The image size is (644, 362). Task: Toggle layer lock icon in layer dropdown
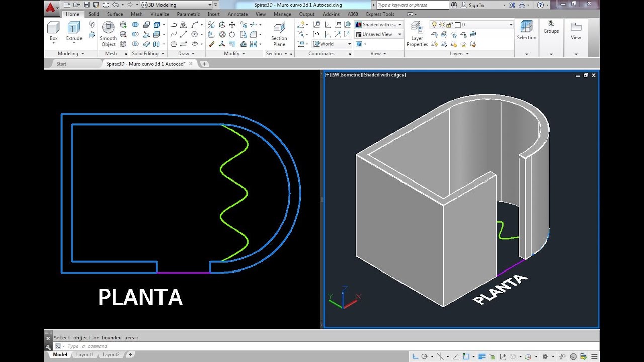click(x=450, y=25)
